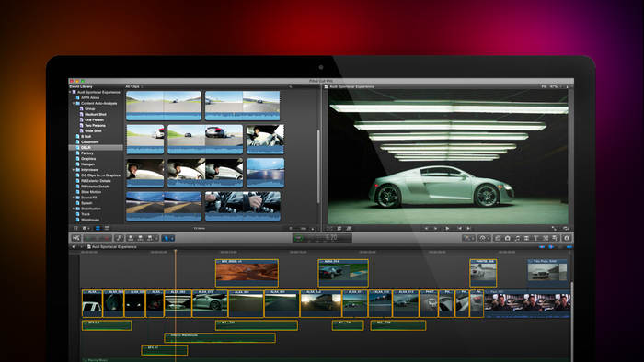Image resolution: width=644 pixels, height=362 pixels.
Task: Click the Connect clip edit button
Action: [131, 238]
